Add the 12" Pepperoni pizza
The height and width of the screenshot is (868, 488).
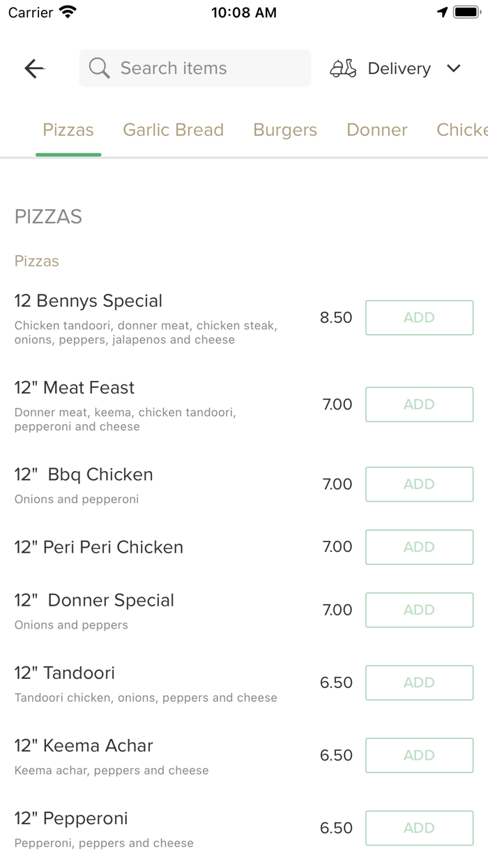tap(419, 828)
